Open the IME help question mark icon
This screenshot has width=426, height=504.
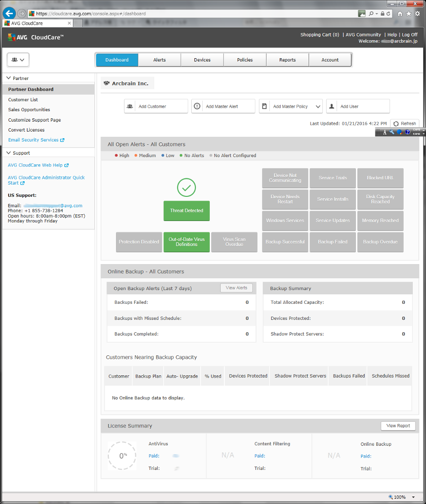408,132
